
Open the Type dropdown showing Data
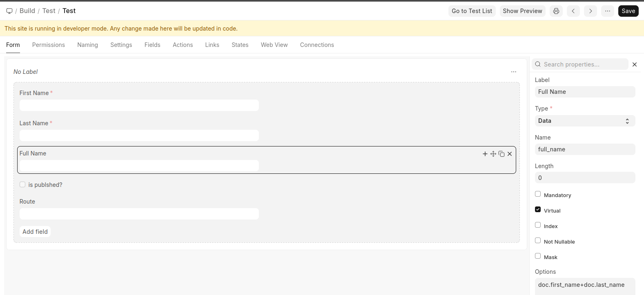tap(584, 121)
